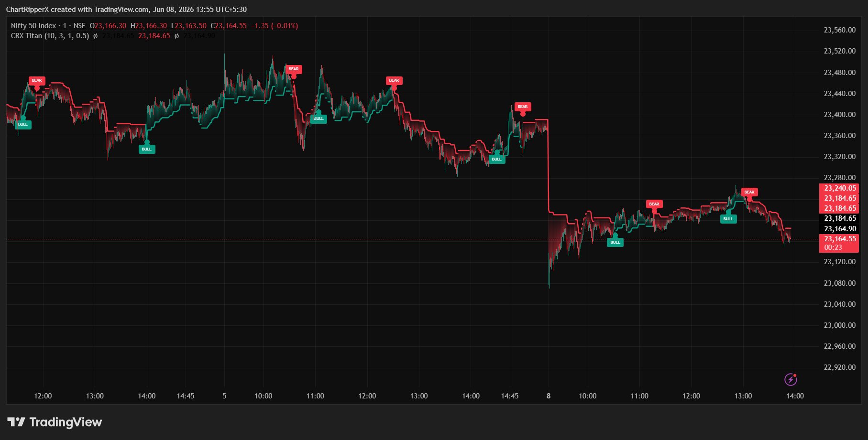Click the 23,080.00 price axis label
Screen dimensions: 868x440
click(x=839, y=283)
